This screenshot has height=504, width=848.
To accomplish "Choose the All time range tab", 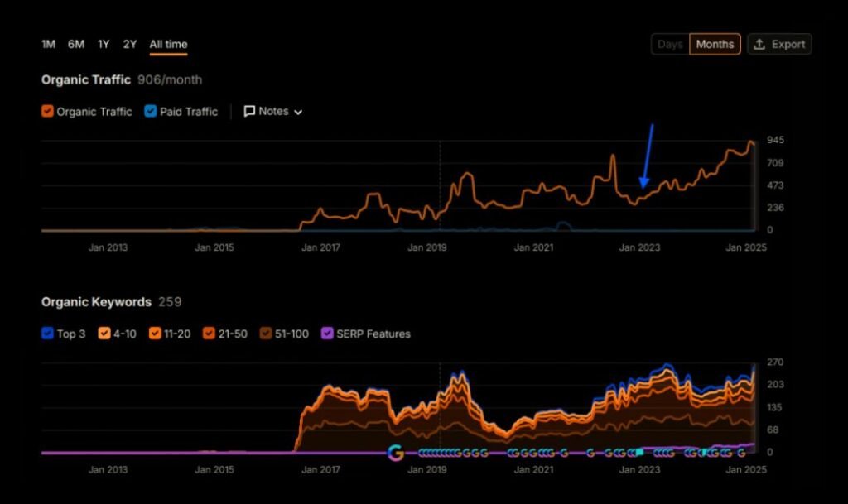I will pos(168,45).
